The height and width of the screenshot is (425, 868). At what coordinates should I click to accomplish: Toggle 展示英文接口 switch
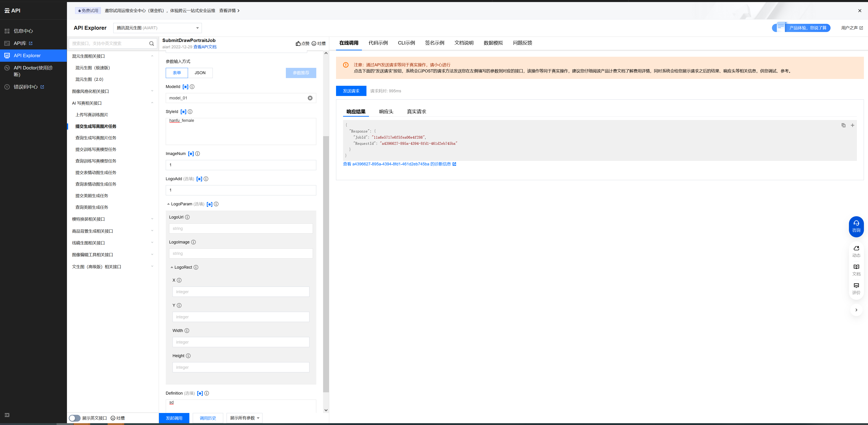(x=74, y=418)
